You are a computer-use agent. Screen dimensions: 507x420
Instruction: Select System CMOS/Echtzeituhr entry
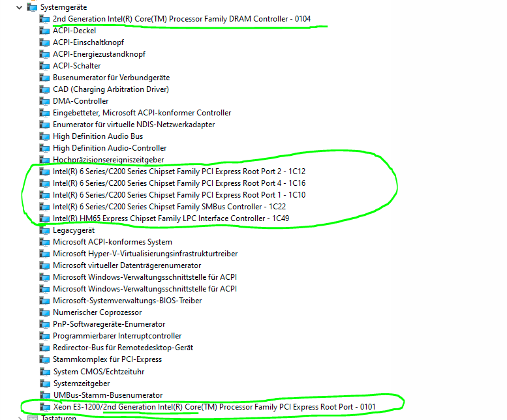click(x=99, y=372)
